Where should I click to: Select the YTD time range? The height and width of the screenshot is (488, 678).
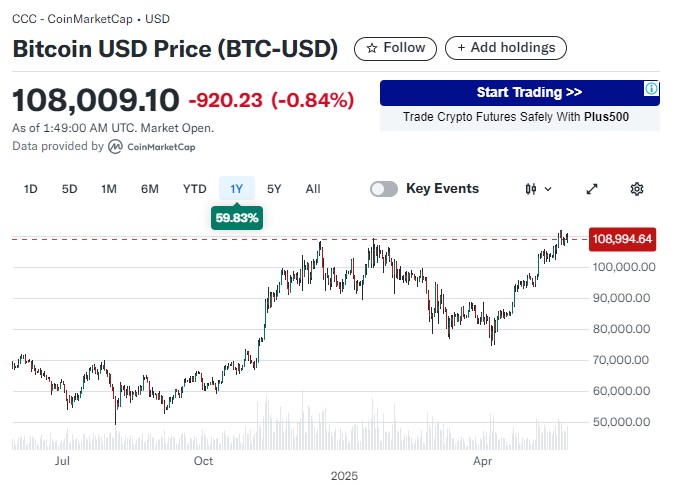click(x=194, y=189)
